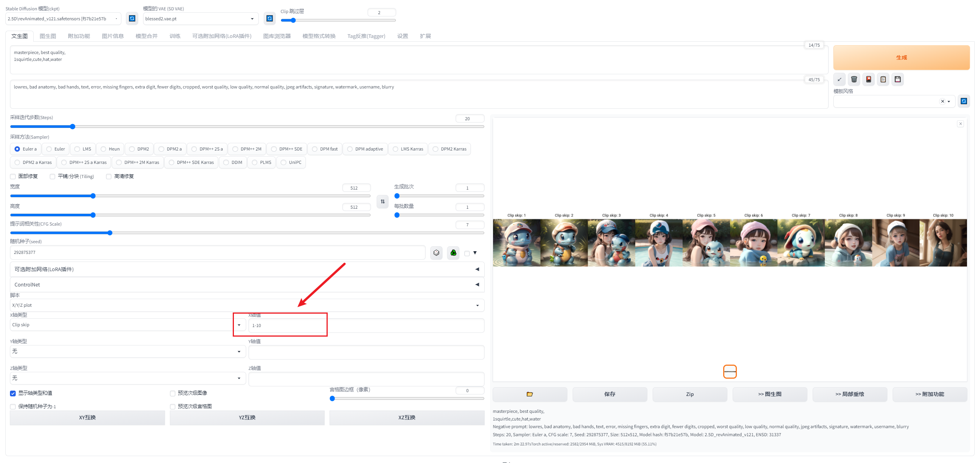980x463 pixels.
Task: Expand the ControlNet panel
Action: pos(247,285)
